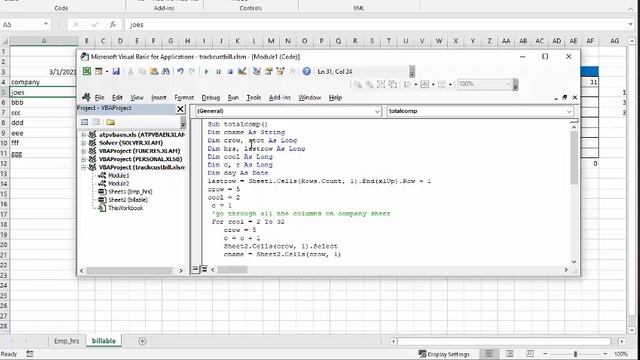This screenshot has width=640, height=360.
Task: Select Sheet1 (Emp_hrs) in project tree
Action: click(130, 191)
